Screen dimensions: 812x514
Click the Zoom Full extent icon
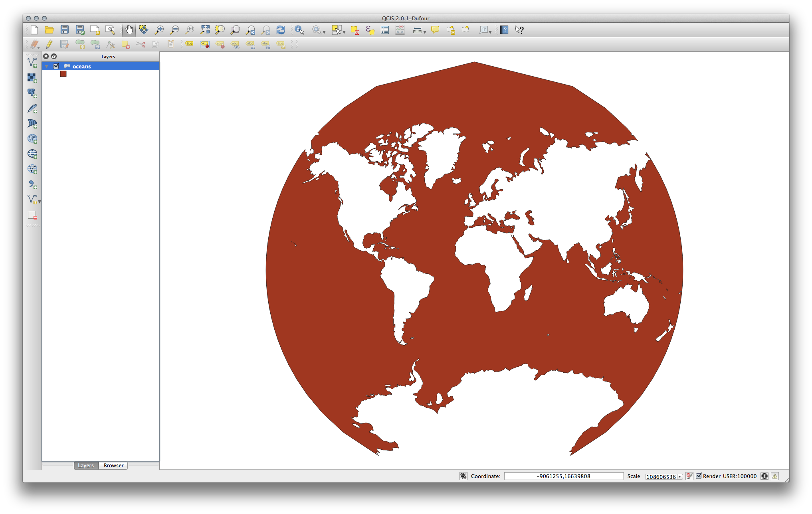205,30
